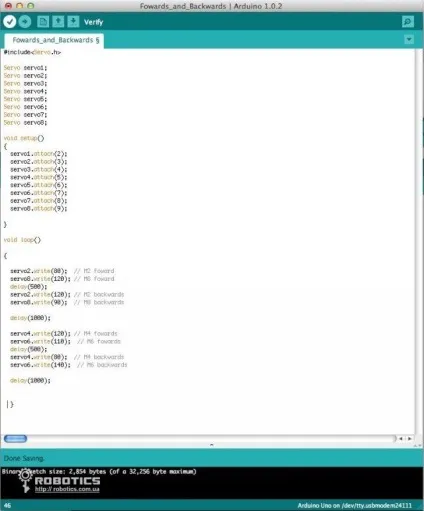Close the Arduino window
The image size is (424, 511).
tap(9, 6)
